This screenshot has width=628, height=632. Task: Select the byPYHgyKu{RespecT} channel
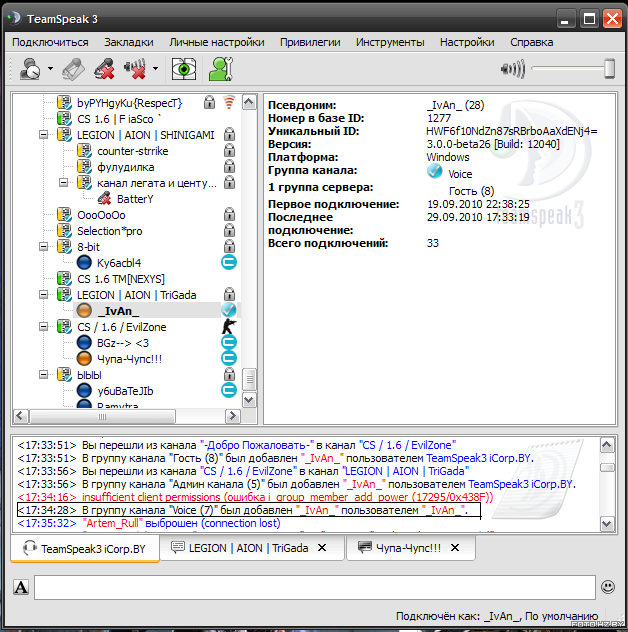click(x=129, y=103)
